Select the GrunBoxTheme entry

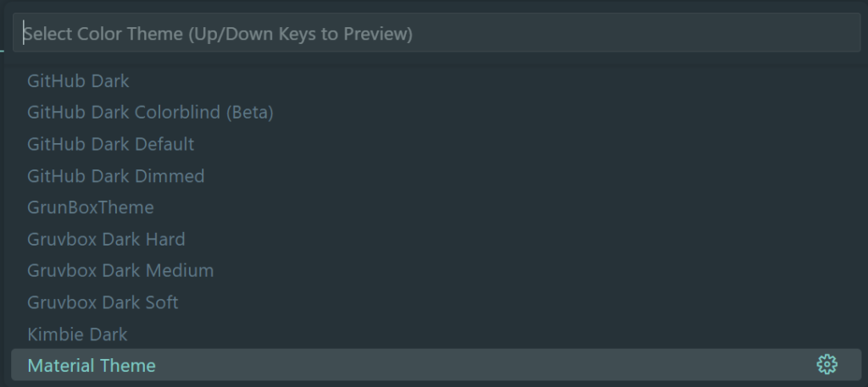tap(91, 207)
